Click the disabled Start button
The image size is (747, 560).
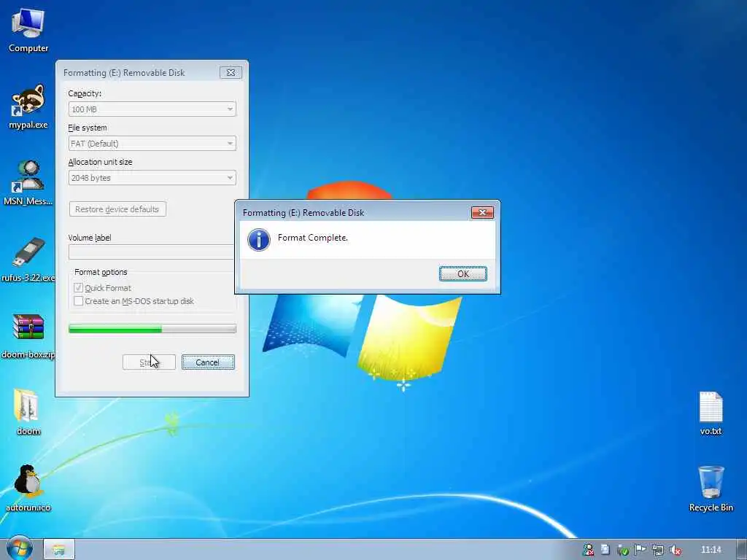(149, 362)
